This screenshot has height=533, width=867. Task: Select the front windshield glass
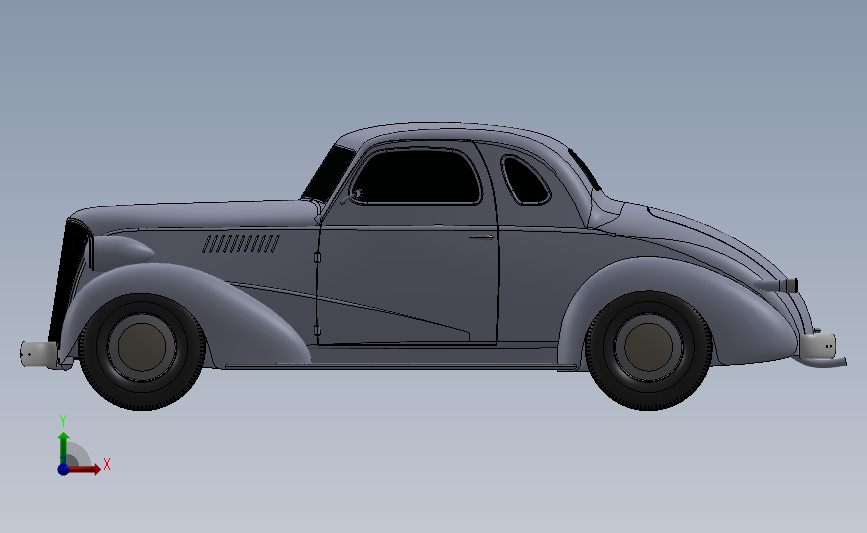tap(330, 173)
